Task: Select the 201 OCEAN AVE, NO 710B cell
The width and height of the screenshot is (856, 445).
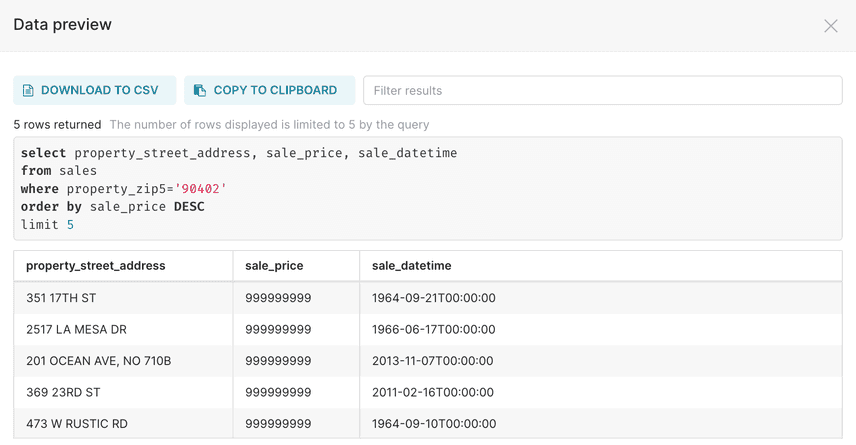Action: (x=123, y=361)
